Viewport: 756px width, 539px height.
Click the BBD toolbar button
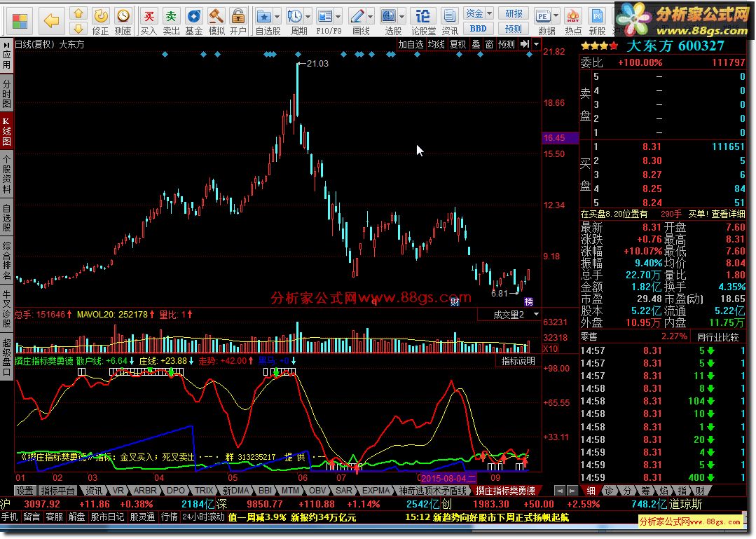point(478,29)
